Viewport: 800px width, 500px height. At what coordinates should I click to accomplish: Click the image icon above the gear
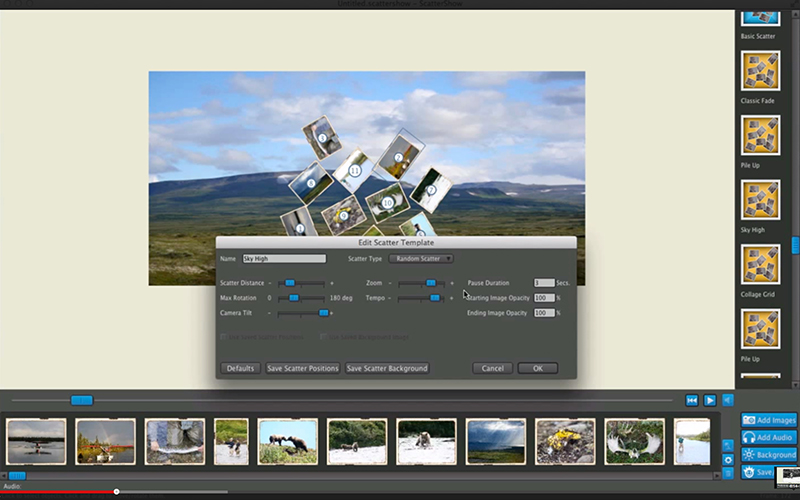coord(727,445)
